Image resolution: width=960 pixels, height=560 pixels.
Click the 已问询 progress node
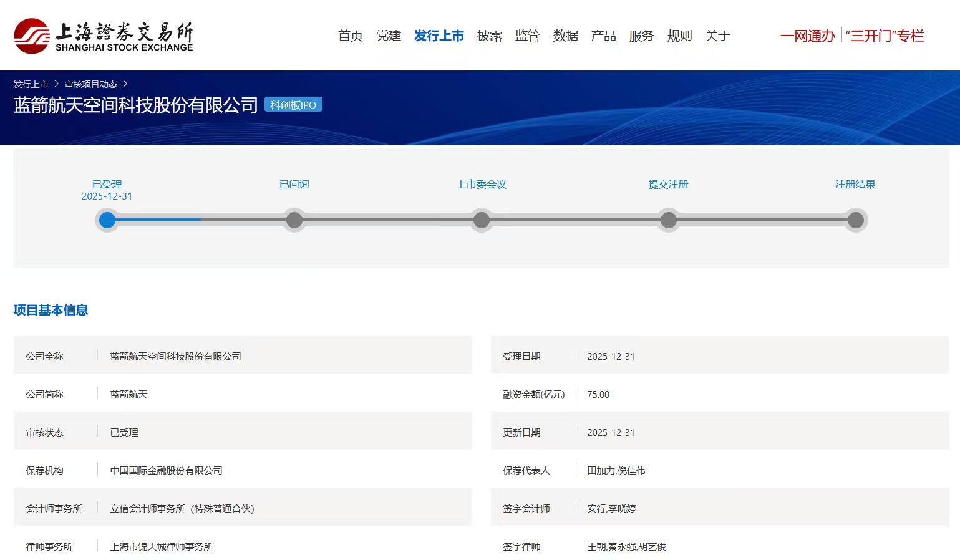pyautogui.click(x=294, y=220)
